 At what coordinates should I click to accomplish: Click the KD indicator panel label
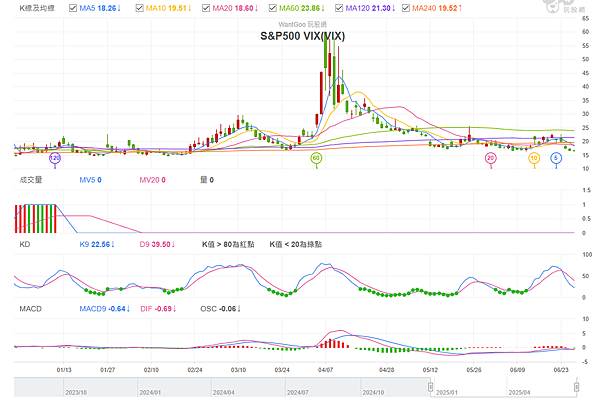pyautogui.click(x=24, y=244)
